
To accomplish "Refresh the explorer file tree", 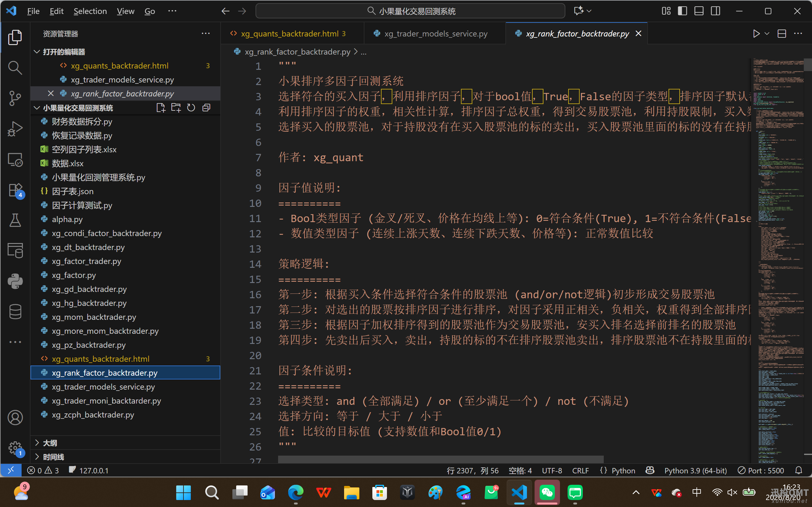I will 191,108.
